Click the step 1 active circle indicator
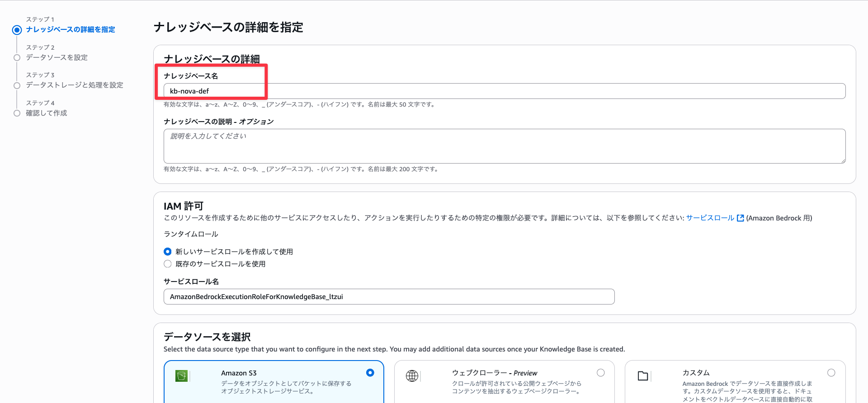 pyautogui.click(x=17, y=30)
